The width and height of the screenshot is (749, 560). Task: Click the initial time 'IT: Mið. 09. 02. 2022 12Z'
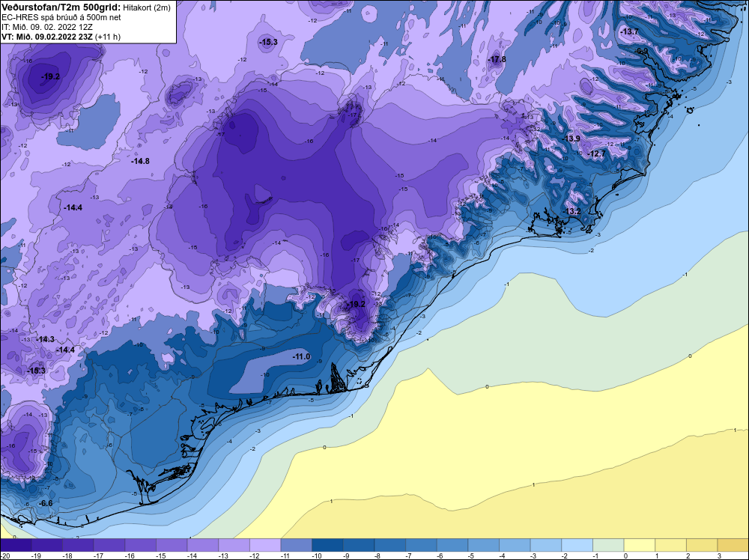pos(46,27)
